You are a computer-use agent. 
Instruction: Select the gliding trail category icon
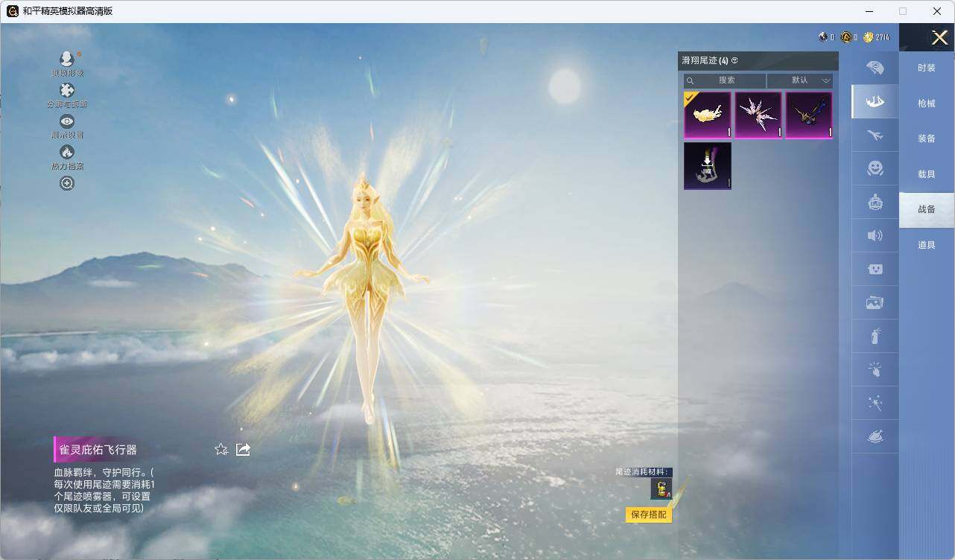pos(875,101)
